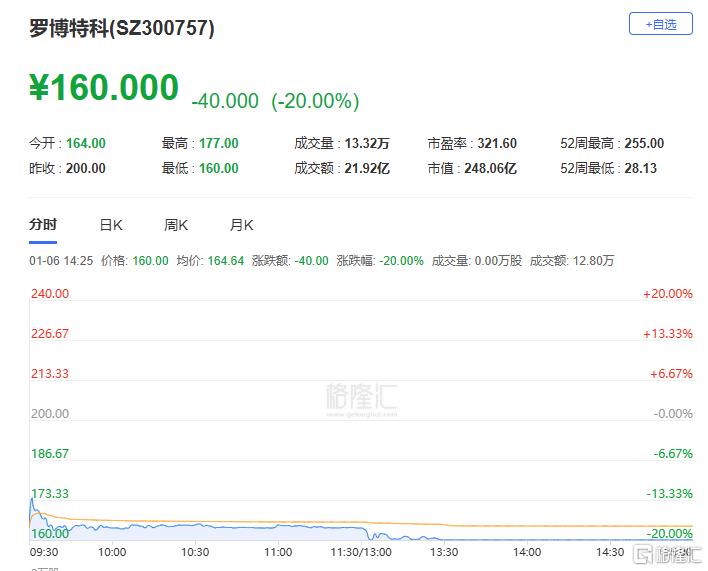This screenshot has height=571, width=708.
Task: Show the 月K chart tab
Action: click(x=242, y=225)
